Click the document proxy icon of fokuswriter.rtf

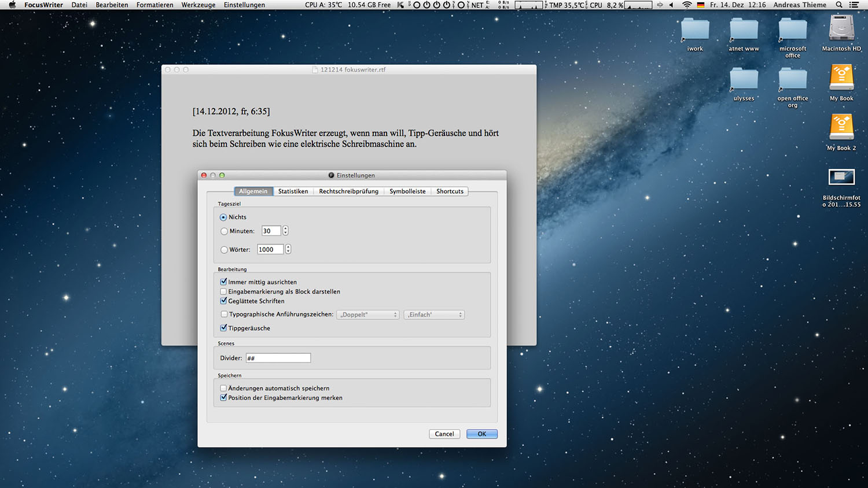click(315, 69)
